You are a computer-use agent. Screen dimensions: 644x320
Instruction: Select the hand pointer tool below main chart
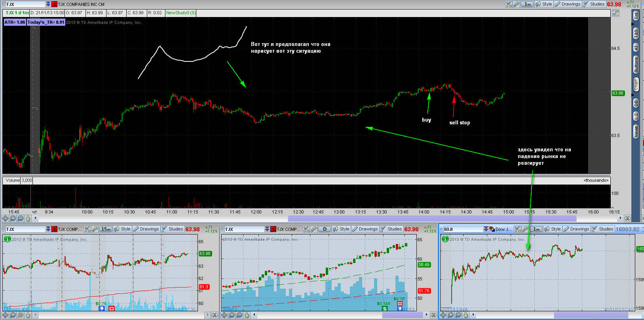click(x=28, y=218)
